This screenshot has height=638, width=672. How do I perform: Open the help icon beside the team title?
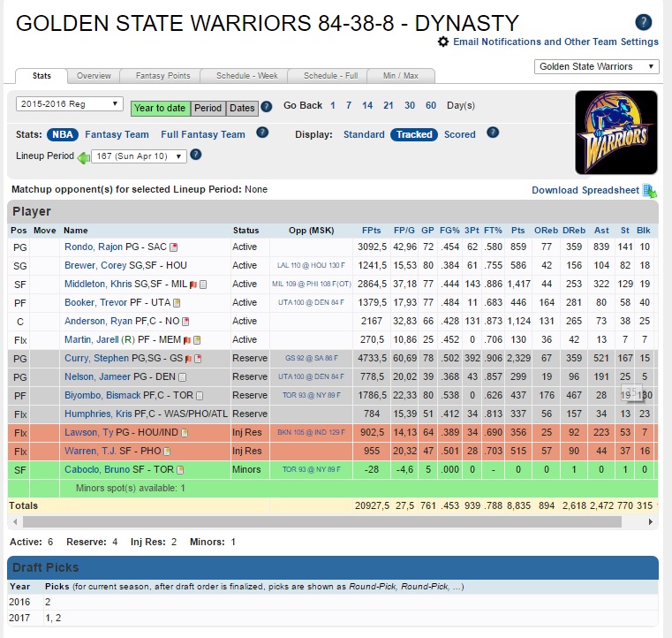click(x=643, y=22)
